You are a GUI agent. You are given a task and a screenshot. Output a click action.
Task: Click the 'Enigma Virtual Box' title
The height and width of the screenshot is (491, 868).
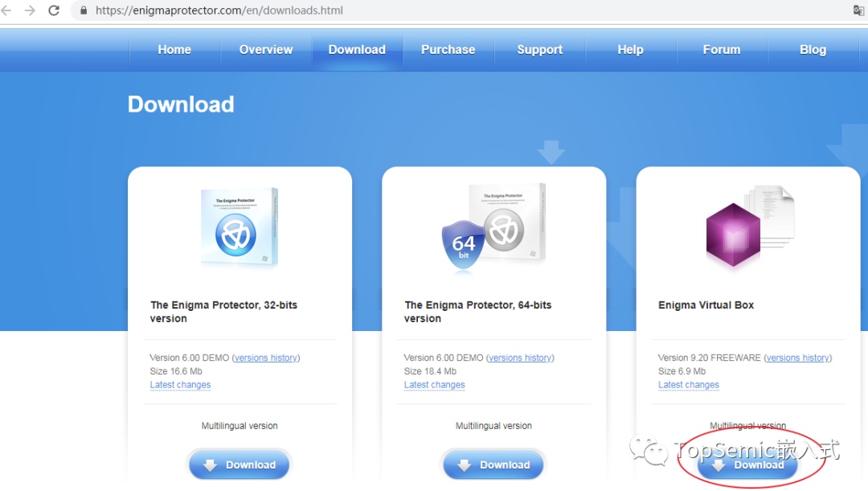(706, 305)
